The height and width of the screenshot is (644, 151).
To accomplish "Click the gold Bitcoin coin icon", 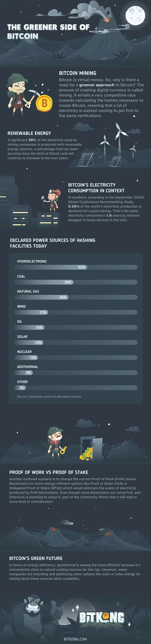I will point(44,103).
